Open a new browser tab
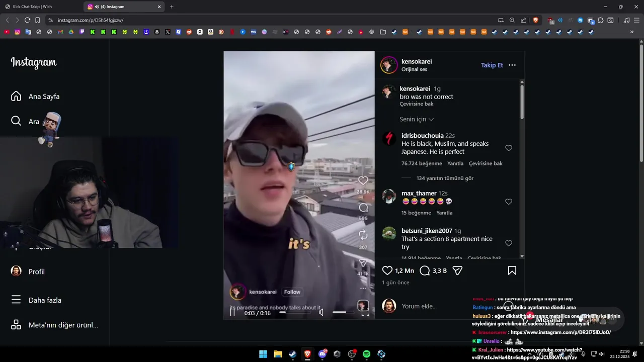Viewport: 644px width, 362px height. [172, 7]
